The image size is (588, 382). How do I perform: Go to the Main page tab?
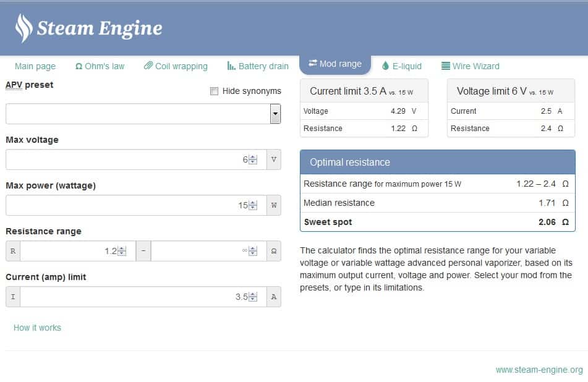pyautogui.click(x=35, y=66)
